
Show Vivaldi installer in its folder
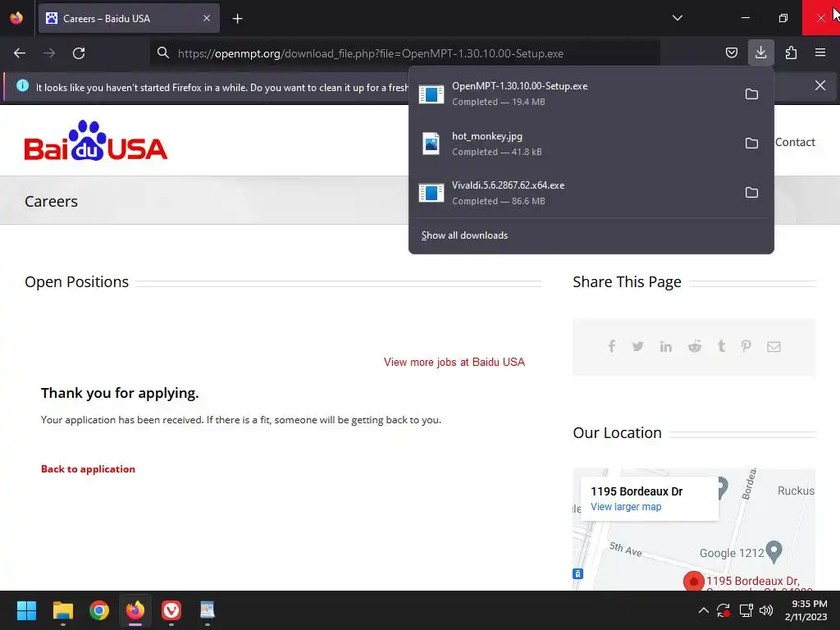[x=751, y=193]
